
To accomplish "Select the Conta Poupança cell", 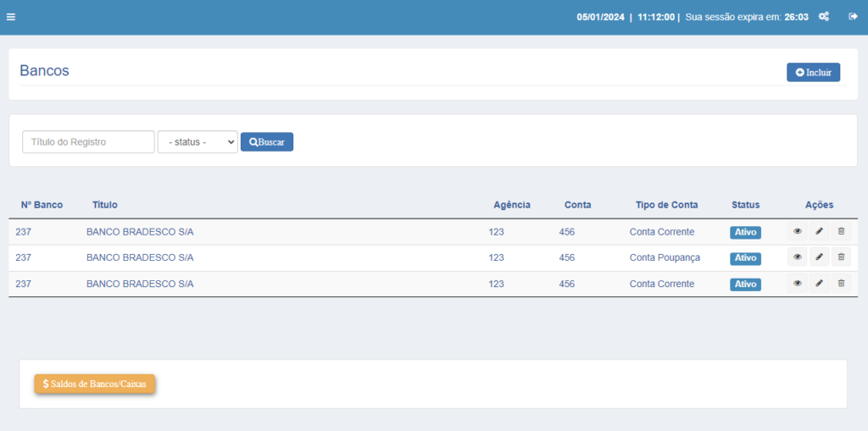I will coord(665,257).
